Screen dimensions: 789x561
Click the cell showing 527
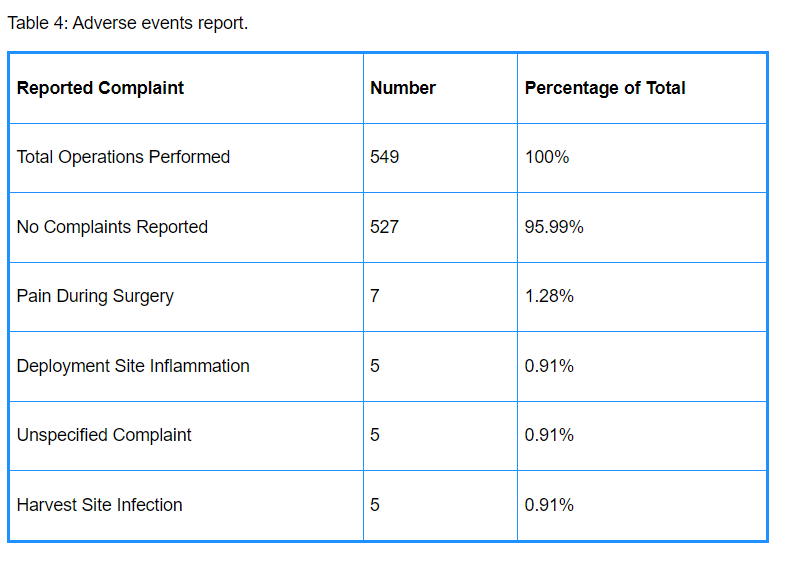(385, 227)
